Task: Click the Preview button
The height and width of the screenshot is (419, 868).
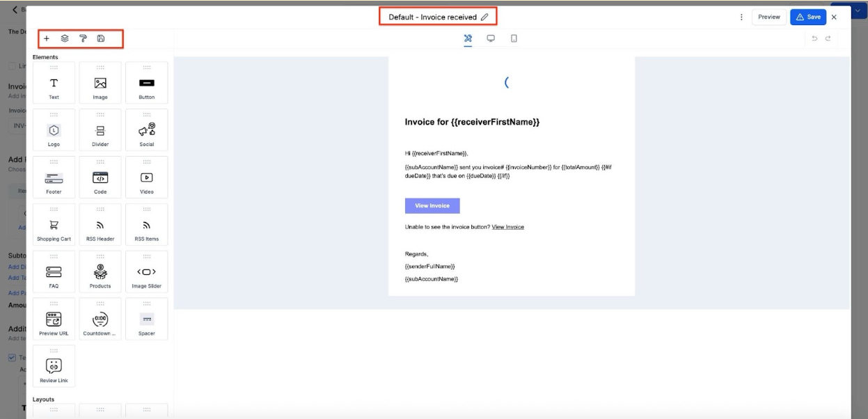Action: 768,17
